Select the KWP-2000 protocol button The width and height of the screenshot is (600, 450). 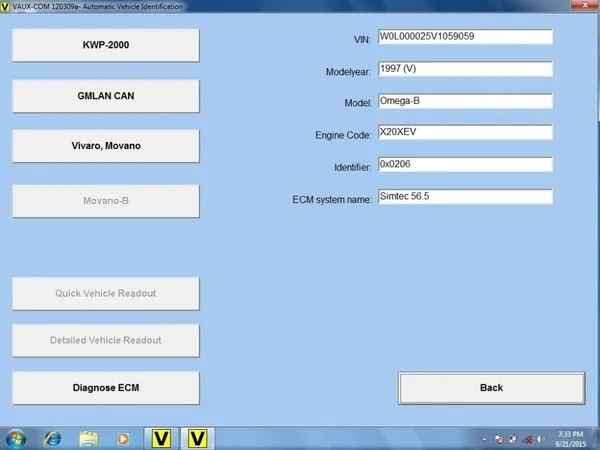tap(105, 45)
